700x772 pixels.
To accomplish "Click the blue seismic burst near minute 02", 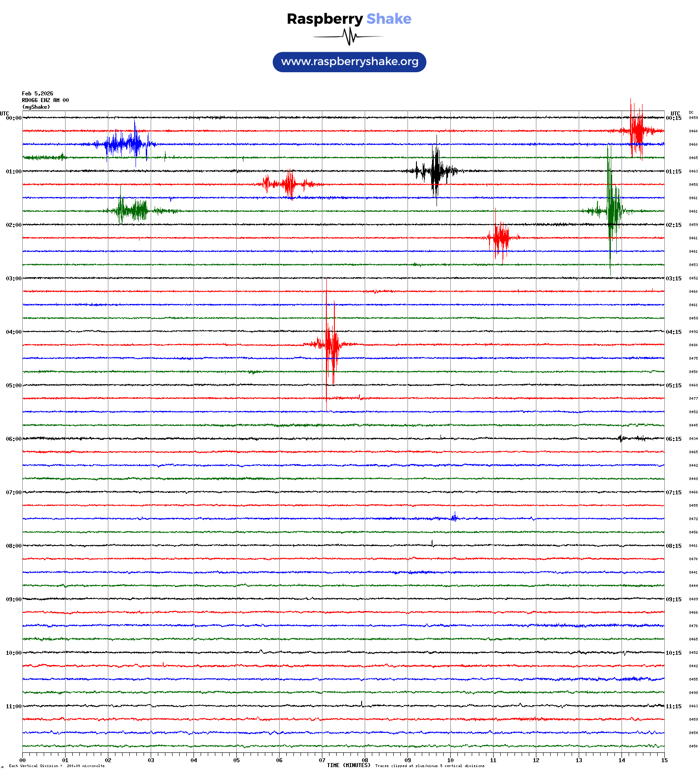I will coord(125,144).
